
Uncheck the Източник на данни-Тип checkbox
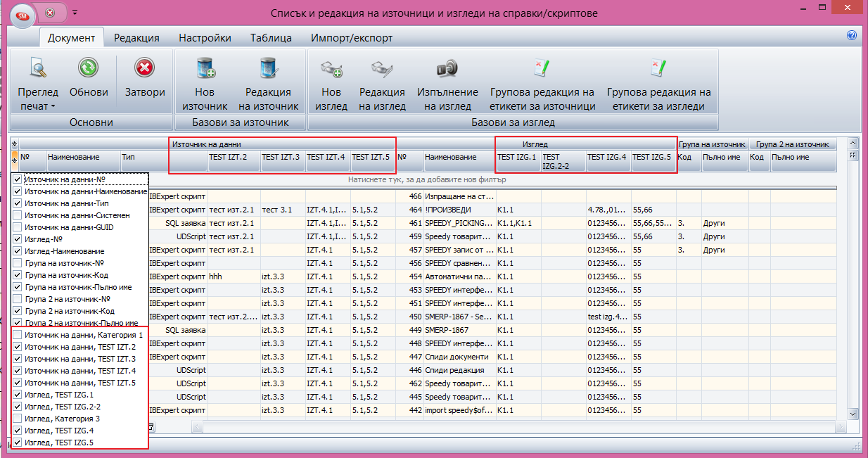click(17, 203)
